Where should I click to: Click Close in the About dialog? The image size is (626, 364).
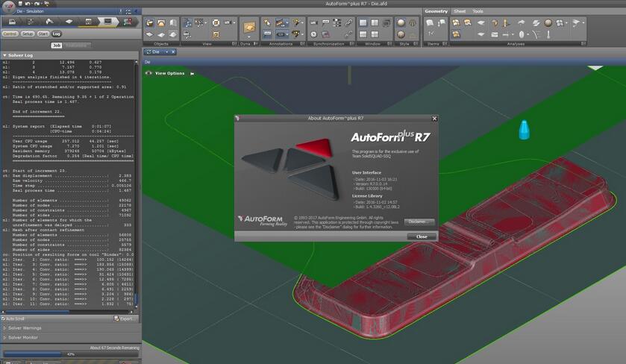pyautogui.click(x=422, y=236)
